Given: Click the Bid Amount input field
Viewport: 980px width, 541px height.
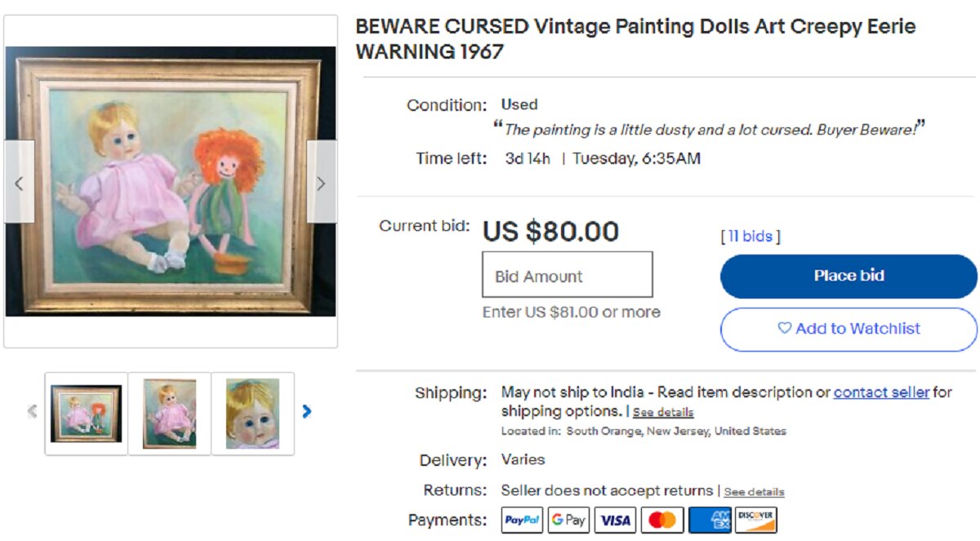Looking at the screenshot, I should point(568,276).
